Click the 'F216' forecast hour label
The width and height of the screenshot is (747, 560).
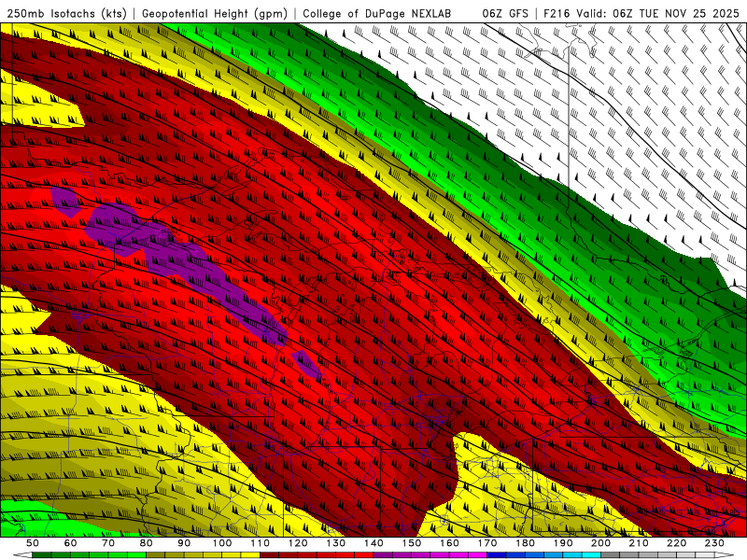click(x=557, y=13)
